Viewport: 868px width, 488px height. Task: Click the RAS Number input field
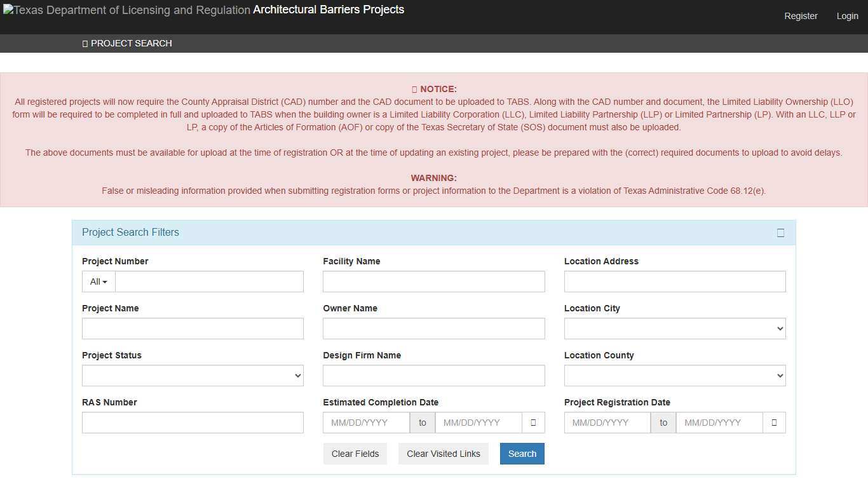click(x=193, y=422)
